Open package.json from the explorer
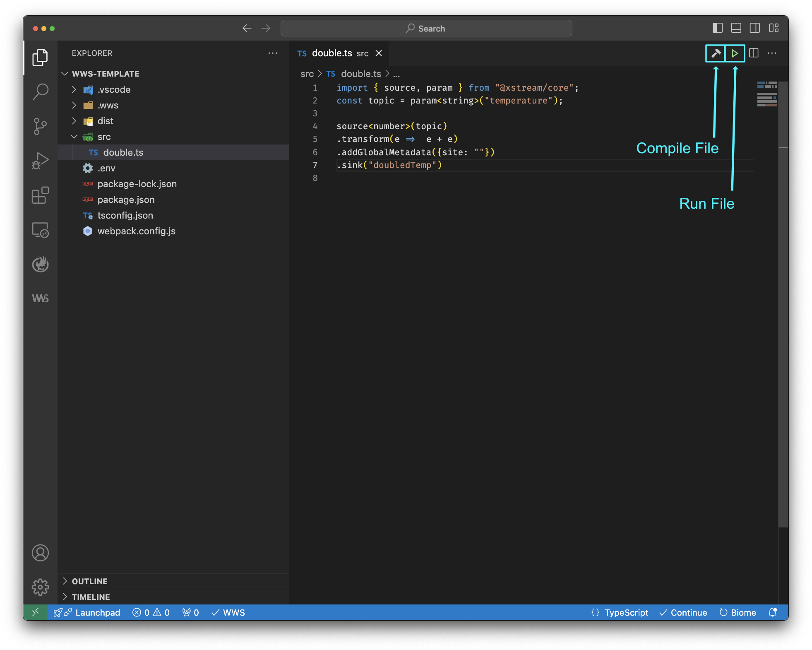Image resolution: width=812 pixels, height=650 pixels. click(126, 200)
